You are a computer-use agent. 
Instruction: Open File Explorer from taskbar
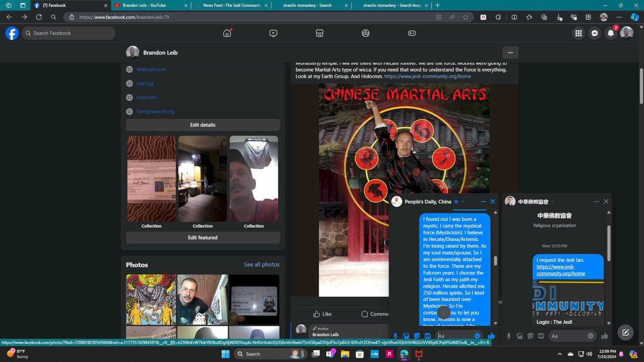pyautogui.click(x=345, y=354)
